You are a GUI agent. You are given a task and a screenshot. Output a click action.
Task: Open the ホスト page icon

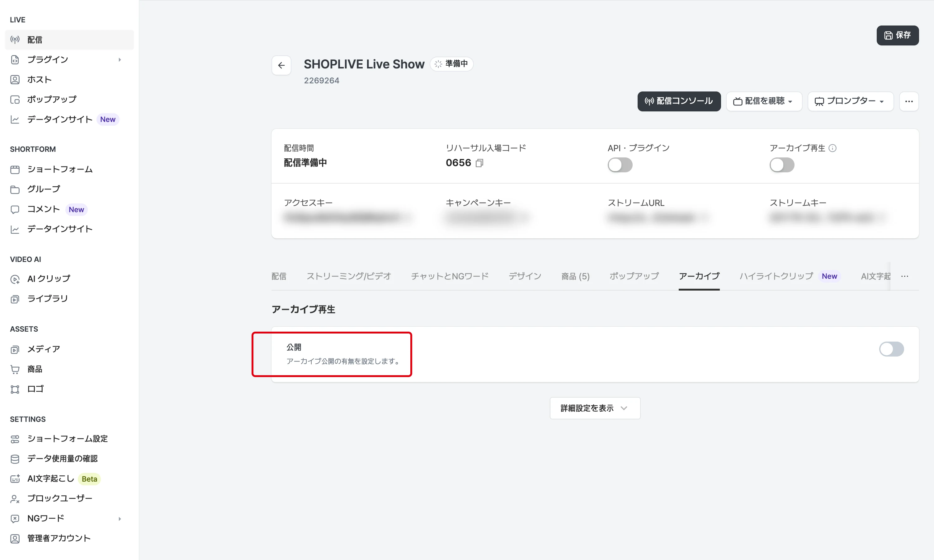[15, 80]
